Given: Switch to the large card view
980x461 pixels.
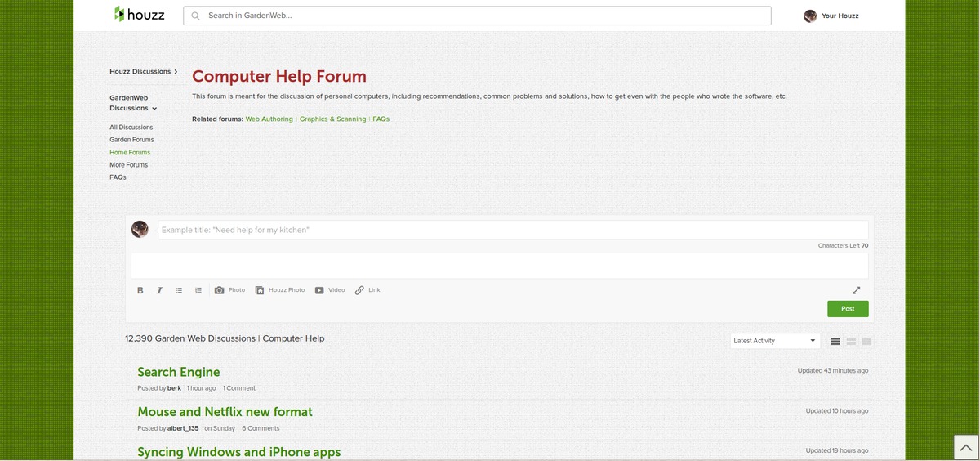Looking at the screenshot, I should coord(866,341).
